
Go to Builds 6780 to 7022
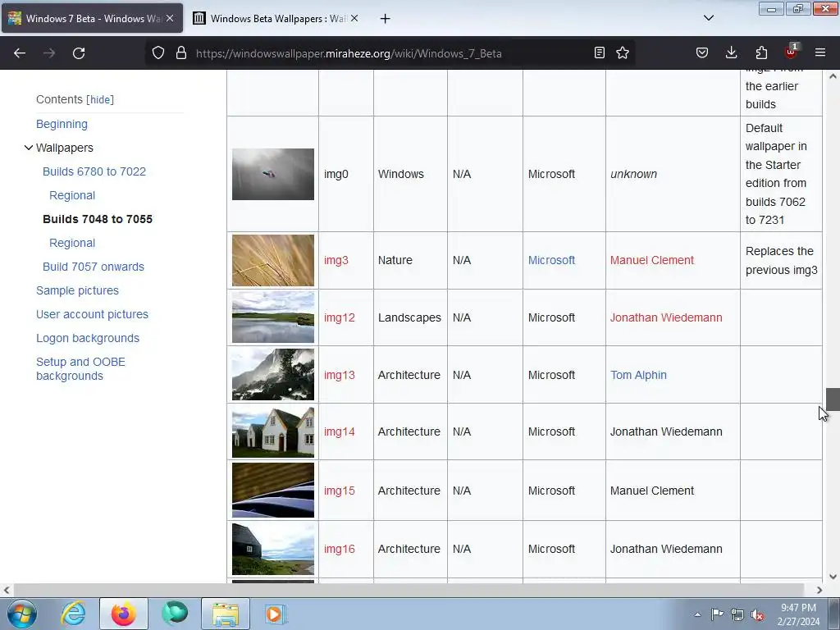click(94, 171)
